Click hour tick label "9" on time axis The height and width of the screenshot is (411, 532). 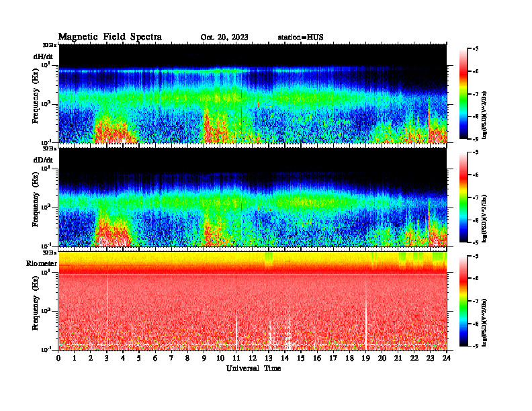[x=204, y=359]
